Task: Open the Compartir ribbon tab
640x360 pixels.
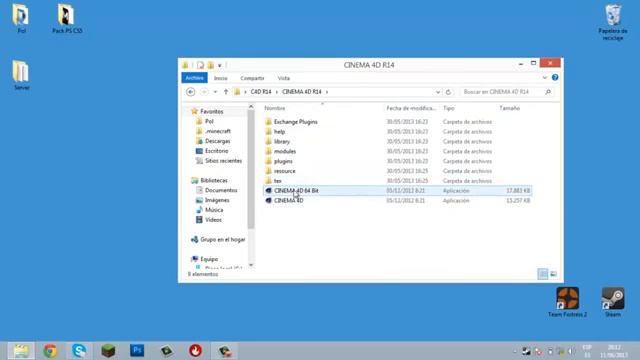Action: [x=252, y=78]
